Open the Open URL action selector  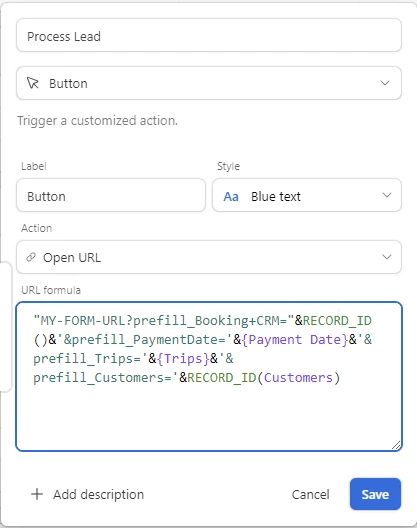pyautogui.click(x=209, y=257)
